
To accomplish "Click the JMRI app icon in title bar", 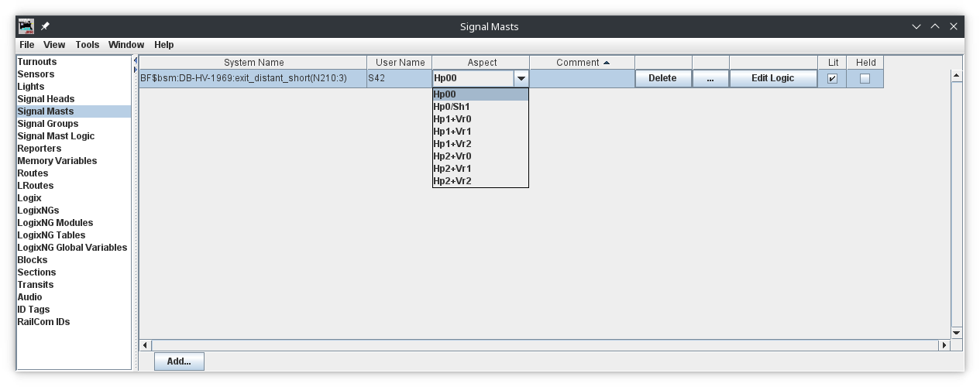I will (x=26, y=26).
